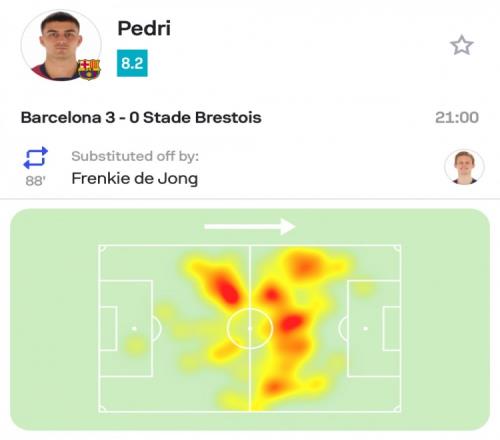Open player name Pedri
The height and width of the screenshot is (440, 500).
tap(144, 28)
